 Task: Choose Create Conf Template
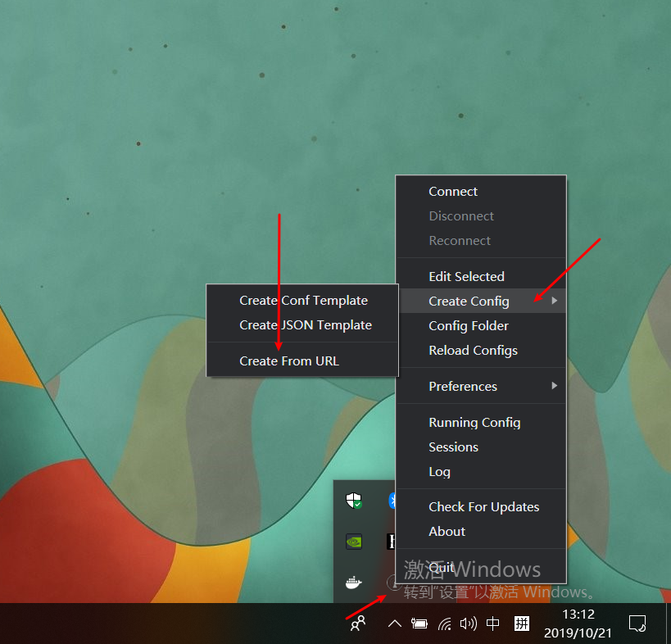coord(303,301)
